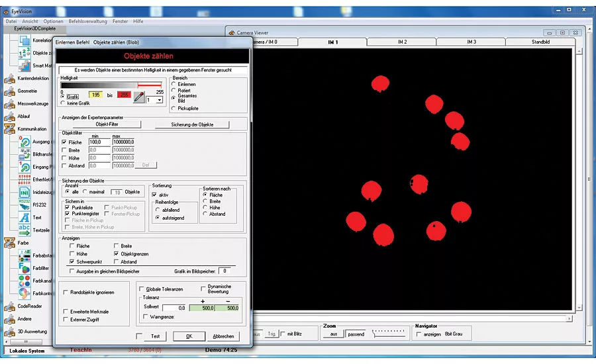Viewport: 596px width, 364px height.
Task: Click the INI file command icon
Action: [x=25, y=193]
